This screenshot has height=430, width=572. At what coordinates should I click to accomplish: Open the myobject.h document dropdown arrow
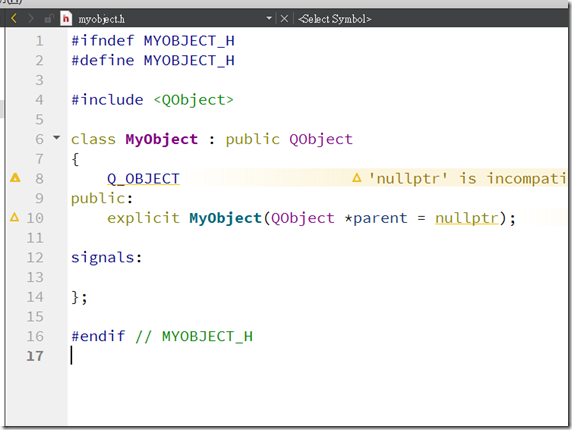[x=269, y=18]
